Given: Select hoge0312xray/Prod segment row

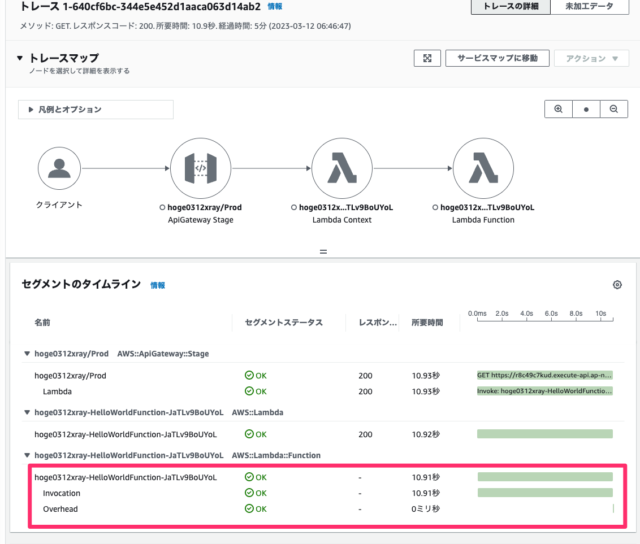Looking at the screenshot, I should tap(323, 375).
